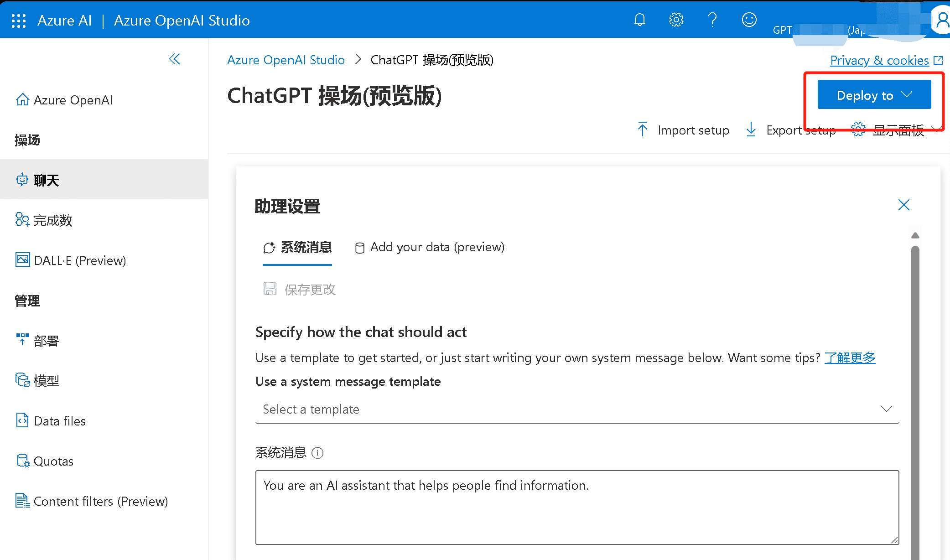Switch to Add your data (preview) tab
950x560 pixels.
(429, 247)
